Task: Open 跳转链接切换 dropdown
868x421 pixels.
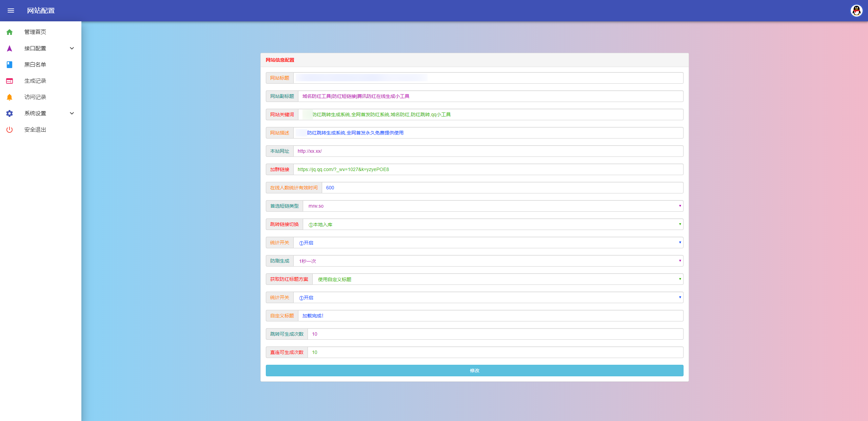Action: pos(493,224)
